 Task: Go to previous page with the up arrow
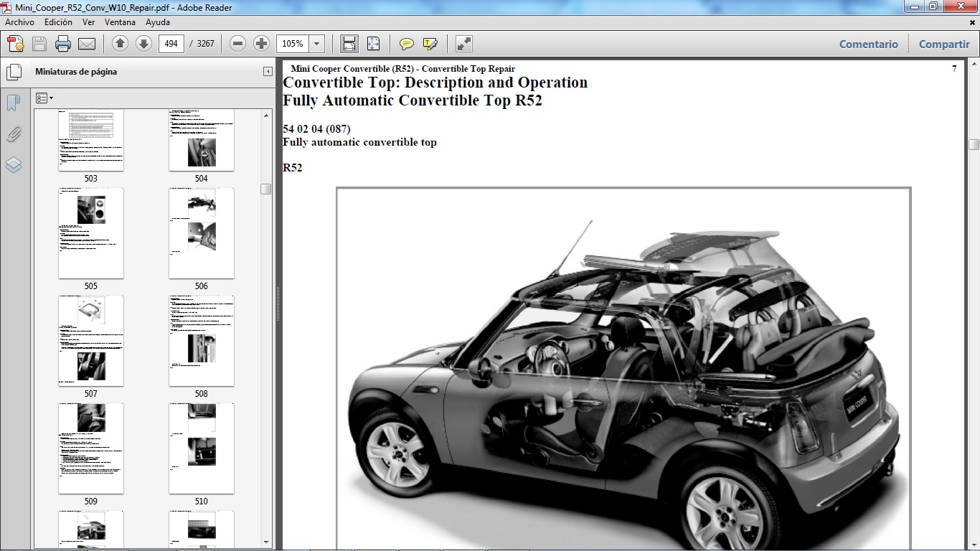click(x=121, y=44)
